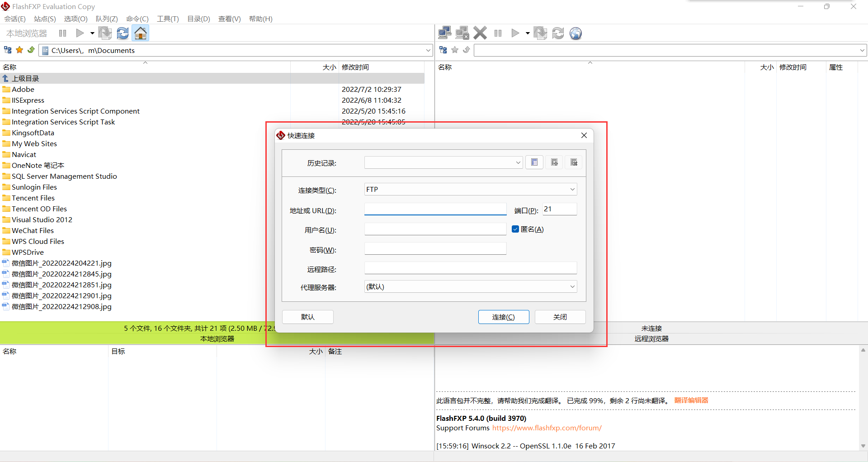Open the remote play dropdown arrow
Screen dimensions: 868x462
click(x=527, y=33)
